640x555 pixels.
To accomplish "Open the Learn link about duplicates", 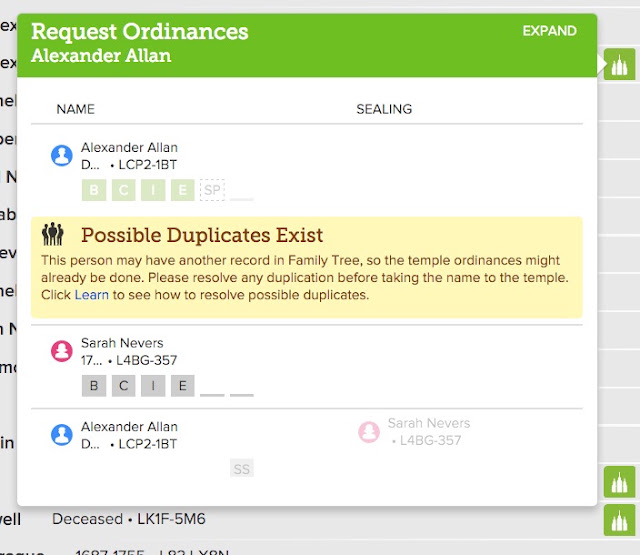I will pos(92,295).
